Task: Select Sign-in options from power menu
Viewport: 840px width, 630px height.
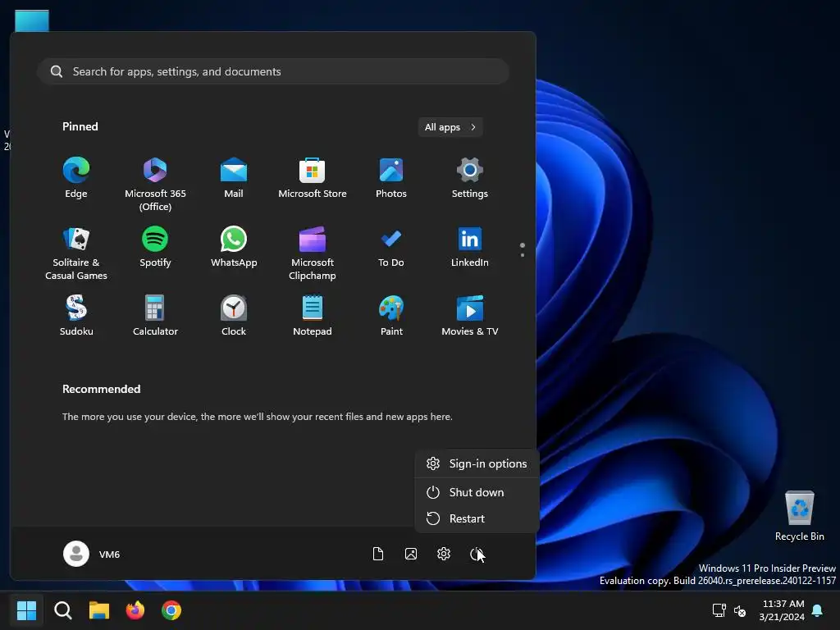Action: click(477, 463)
